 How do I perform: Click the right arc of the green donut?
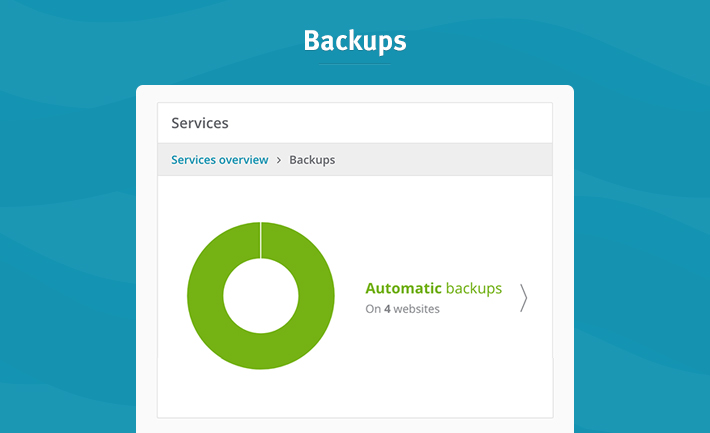[x=315, y=296]
